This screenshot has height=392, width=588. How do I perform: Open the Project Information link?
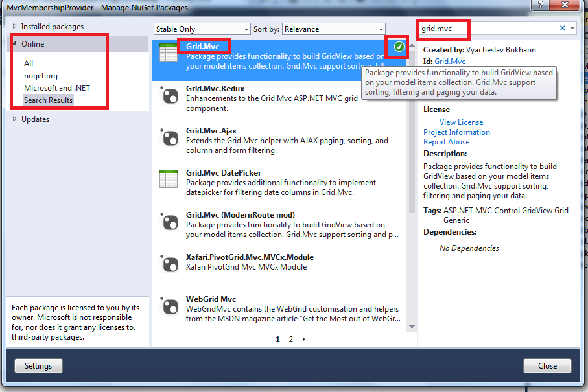tap(456, 132)
